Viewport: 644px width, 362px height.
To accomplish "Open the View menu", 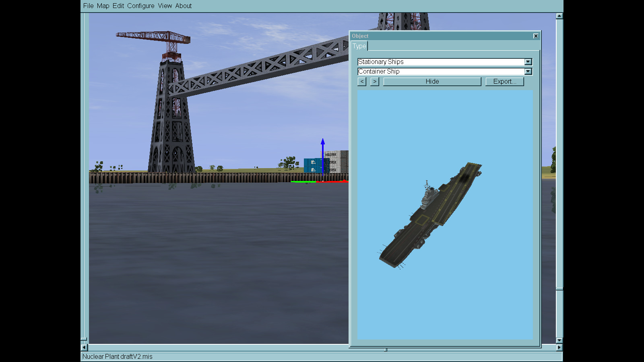I will 165,6.
